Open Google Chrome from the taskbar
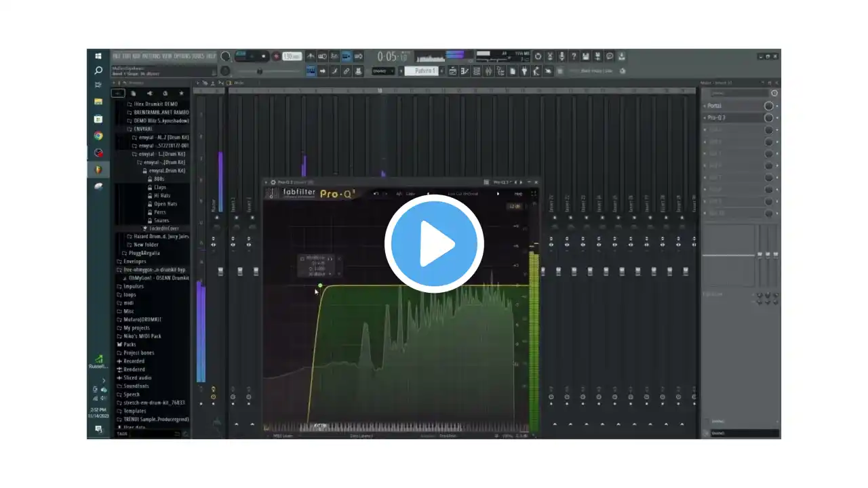868x488 pixels. tap(98, 136)
